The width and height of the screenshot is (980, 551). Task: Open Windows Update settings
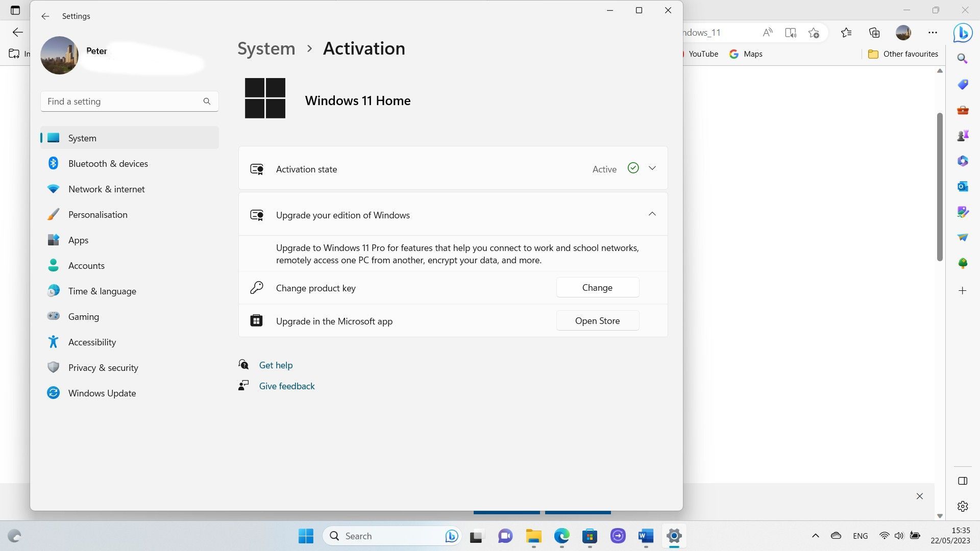[x=129, y=393]
